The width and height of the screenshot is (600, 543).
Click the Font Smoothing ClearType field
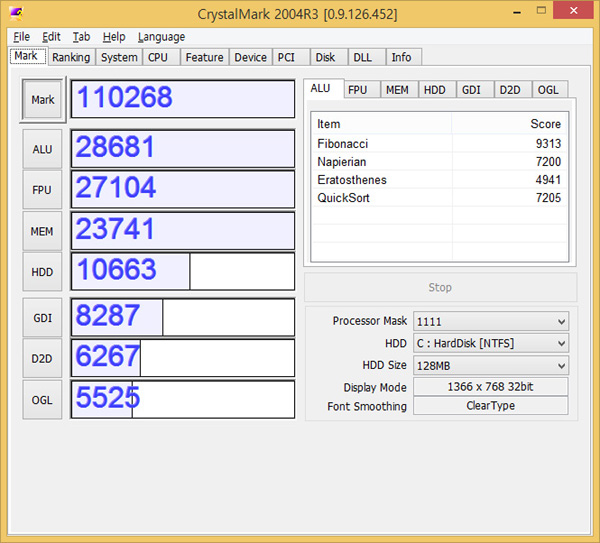[491, 406]
